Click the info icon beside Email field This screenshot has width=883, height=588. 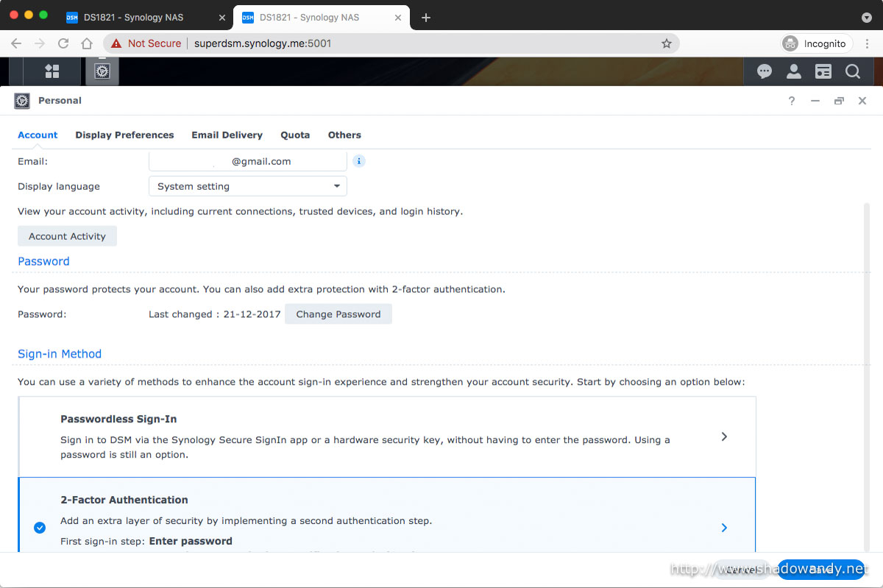359,161
